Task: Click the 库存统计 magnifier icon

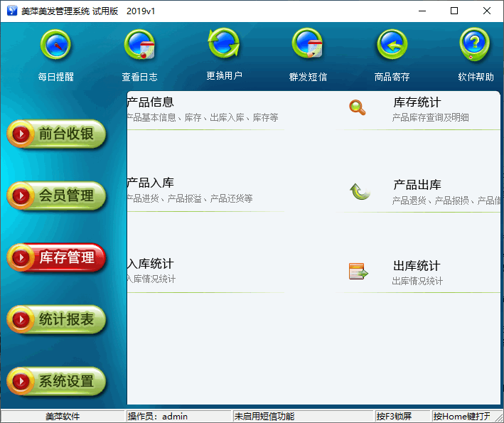Action: tap(358, 107)
